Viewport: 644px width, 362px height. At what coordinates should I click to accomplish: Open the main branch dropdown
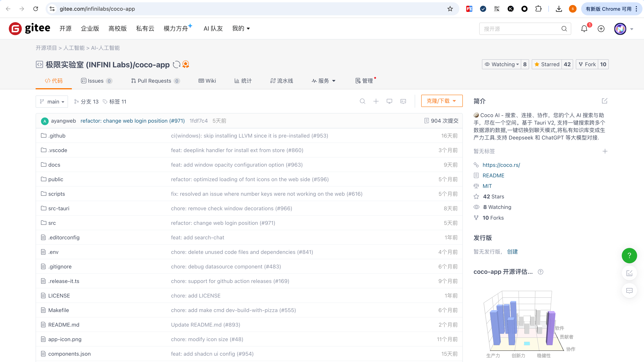[x=52, y=102]
